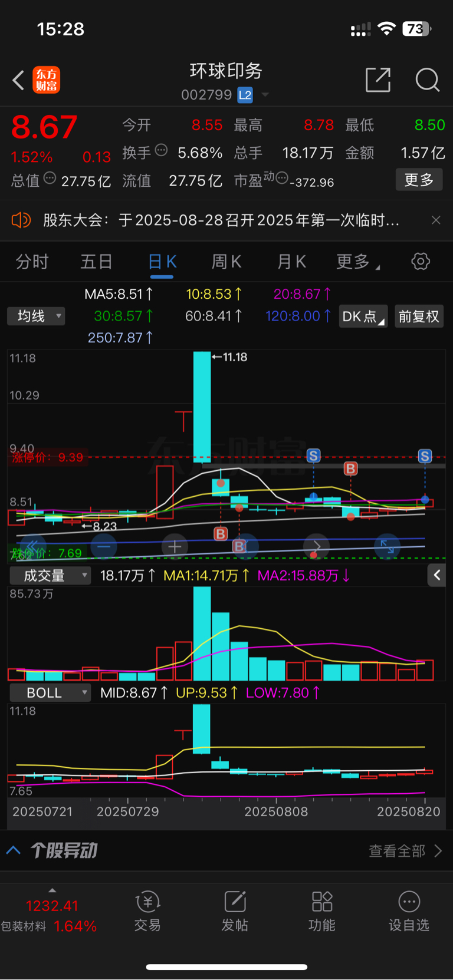
Task: Tap the 更多 quote details button
Action: click(419, 180)
